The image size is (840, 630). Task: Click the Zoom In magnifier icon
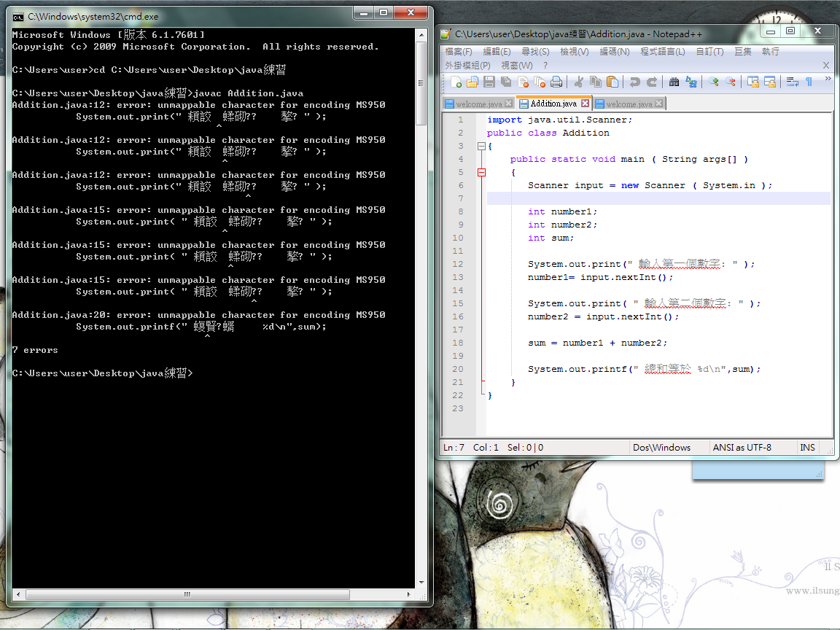click(x=714, y=82)
